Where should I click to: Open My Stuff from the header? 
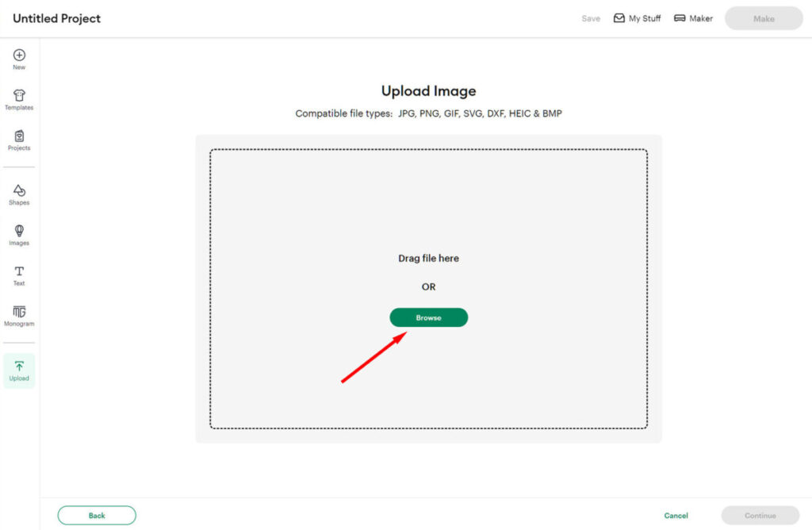tap(637, 18)
